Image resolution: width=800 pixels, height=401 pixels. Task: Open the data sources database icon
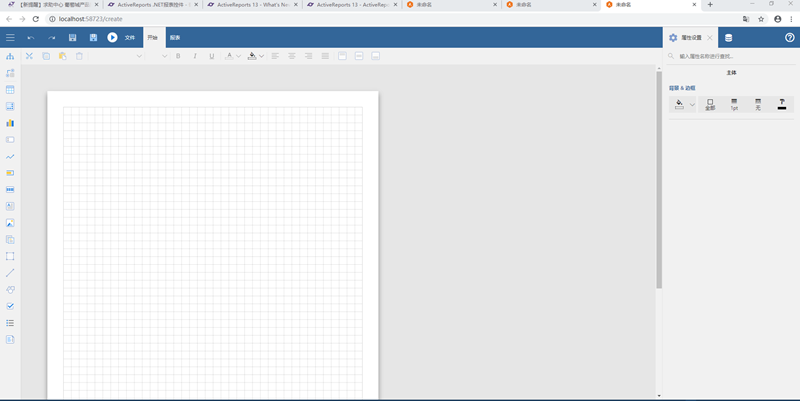(728, 38)
